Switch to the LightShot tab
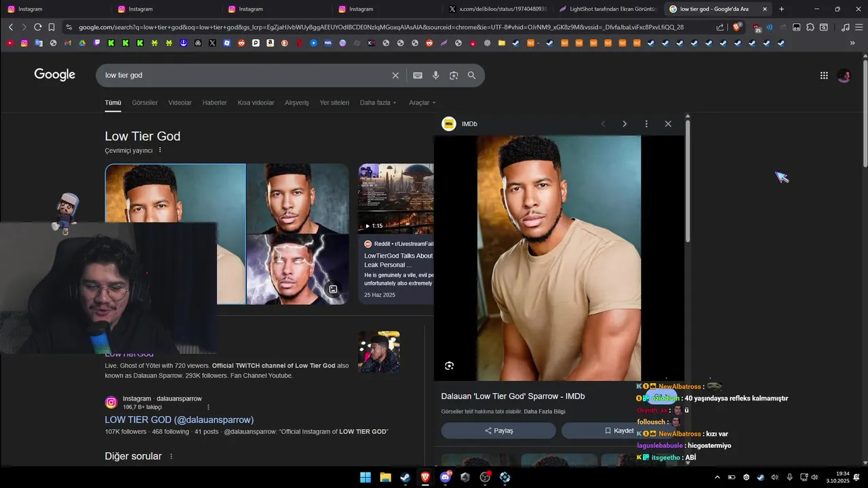Image resolution: width=868 pixels, height=488 pixels. 607,9
